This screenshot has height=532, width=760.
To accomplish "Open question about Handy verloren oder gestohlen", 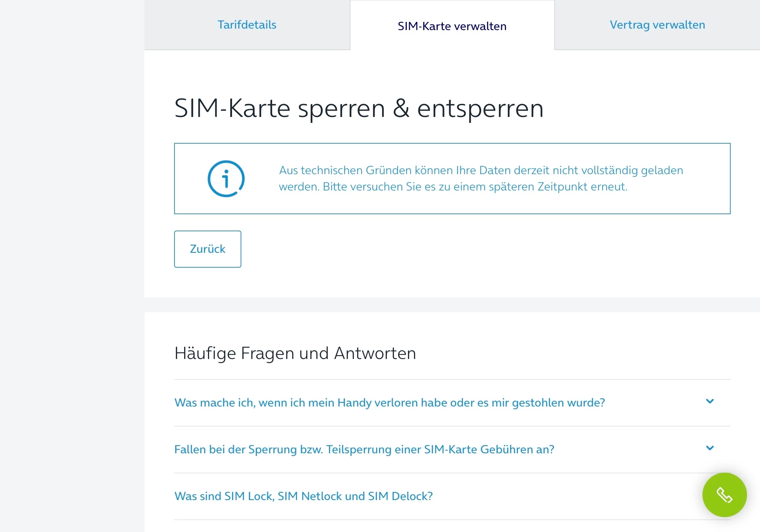I will (389, 403).
